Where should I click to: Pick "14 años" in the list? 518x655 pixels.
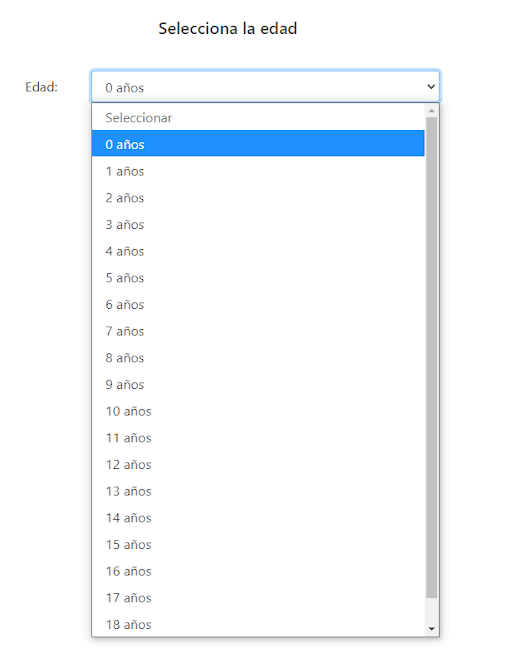(258, 518)
